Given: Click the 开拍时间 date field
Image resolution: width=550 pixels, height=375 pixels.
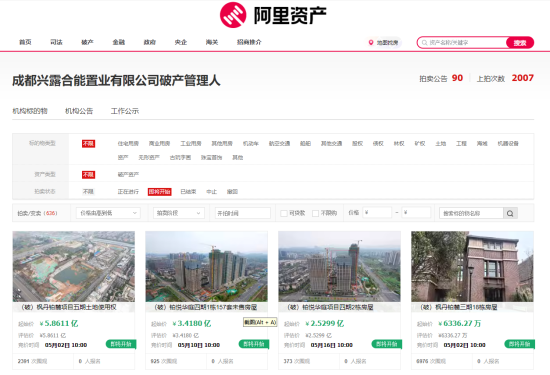Looking at the screenshot, I should pos(243,213).
